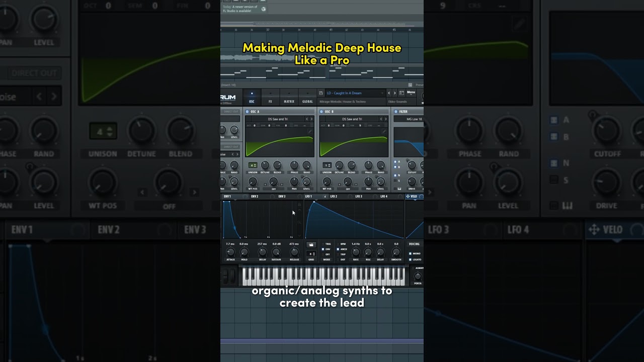
Task: Click the envelope ATTACK knob
Action: pos(230,252)
